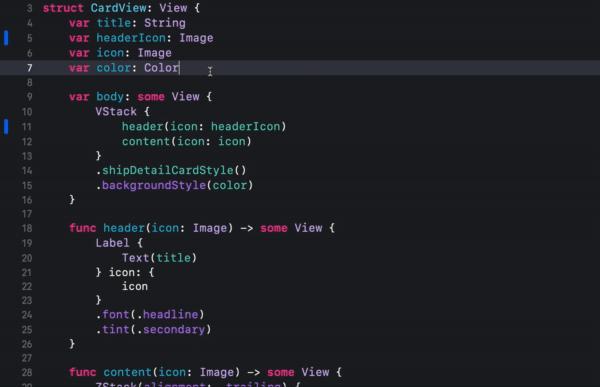Click the 'title' variable name on line 4
This screenshot has height=387, width=600.
(114, 23)
